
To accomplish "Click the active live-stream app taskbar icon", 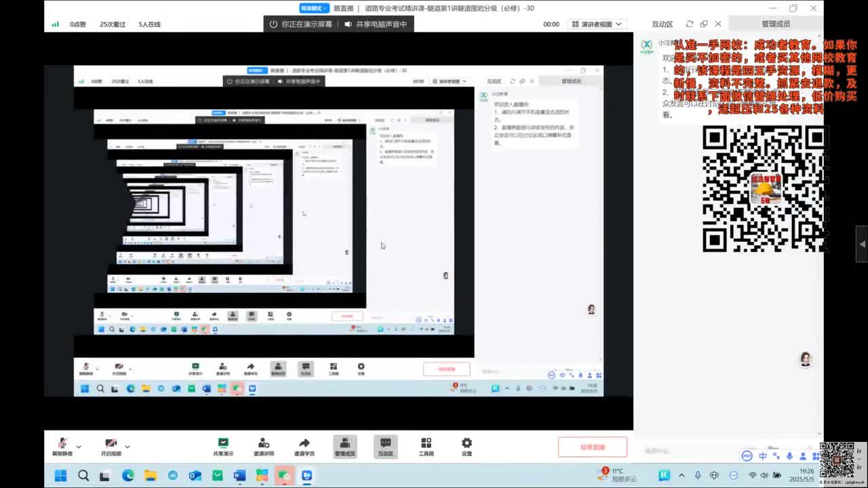I will pos(307,475).
